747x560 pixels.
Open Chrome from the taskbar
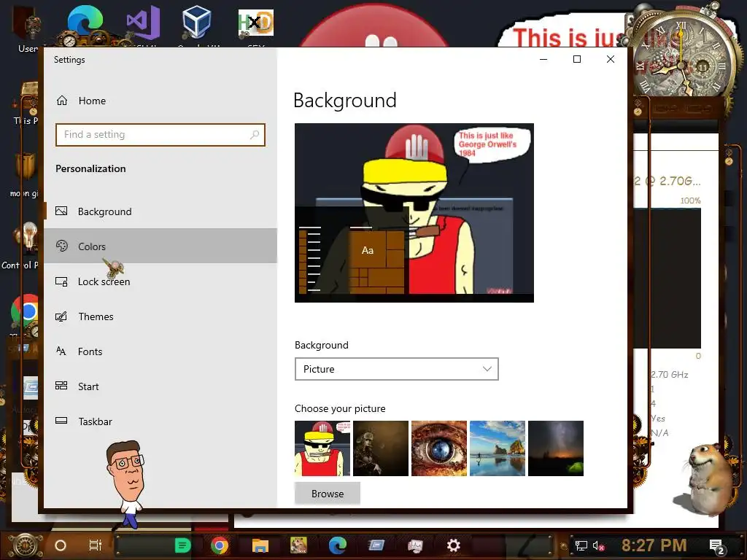(x=220, y=545)
